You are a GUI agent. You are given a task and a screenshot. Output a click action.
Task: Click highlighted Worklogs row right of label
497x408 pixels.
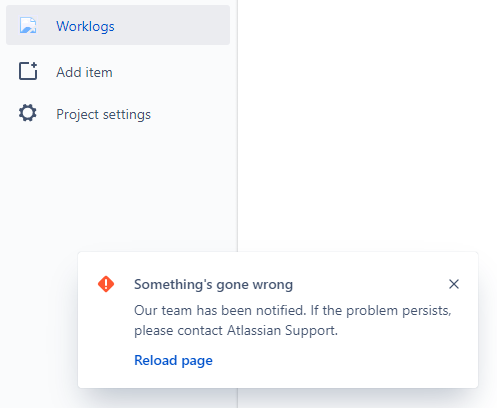tap(172, 25)
